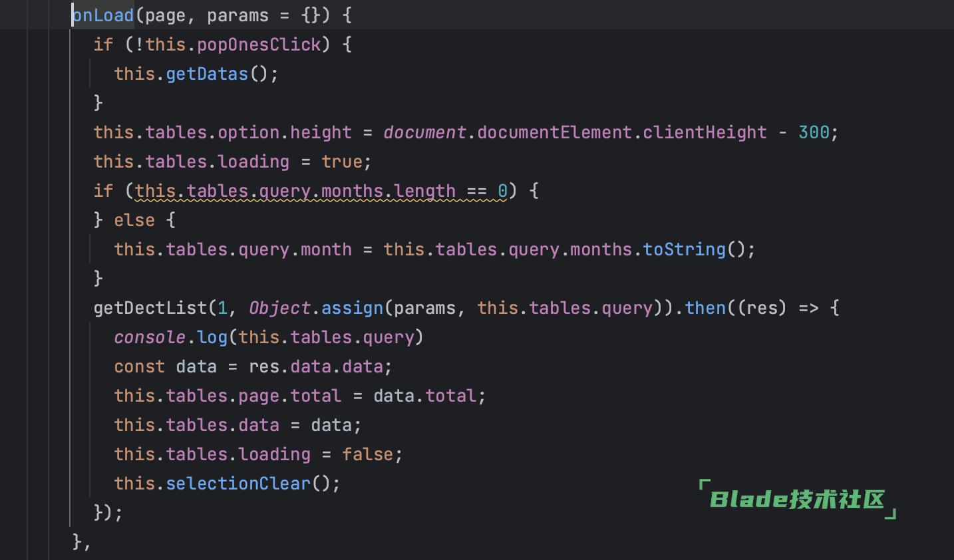The image size is (954, 560).
Task: Click Object.assign in getDectList call
Action: (316, 308)
